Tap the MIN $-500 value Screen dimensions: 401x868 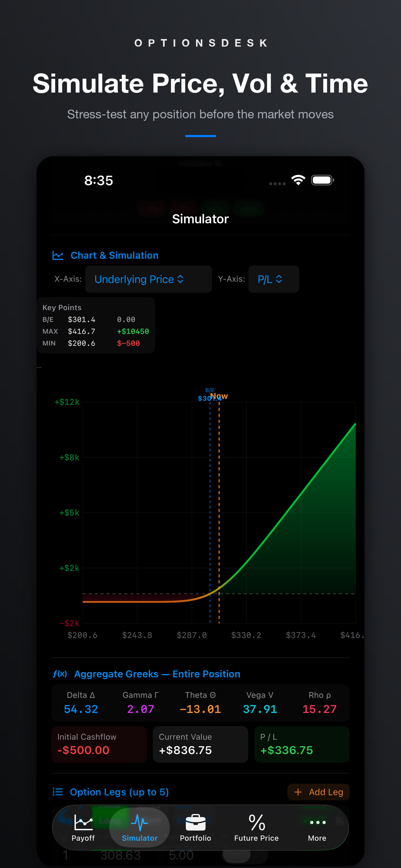point(128,343)
